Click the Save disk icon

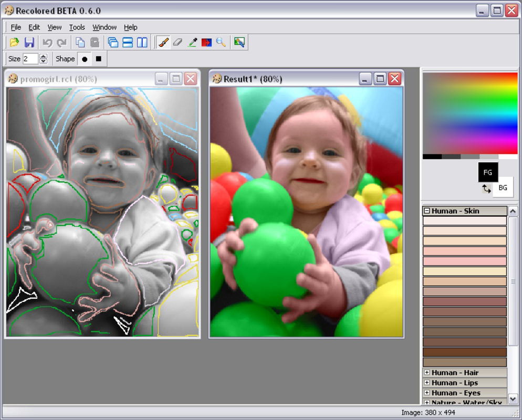tap(29, 43)
